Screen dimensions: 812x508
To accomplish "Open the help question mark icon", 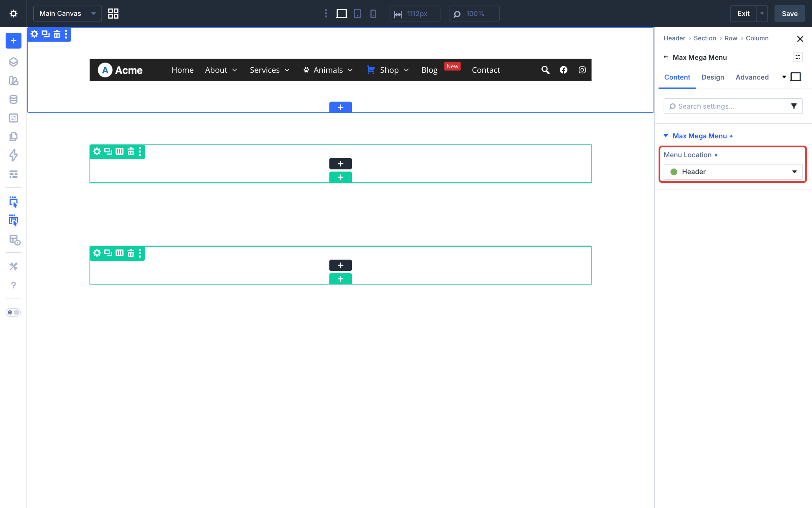I will pyautogui.click(x=13, y=285).
